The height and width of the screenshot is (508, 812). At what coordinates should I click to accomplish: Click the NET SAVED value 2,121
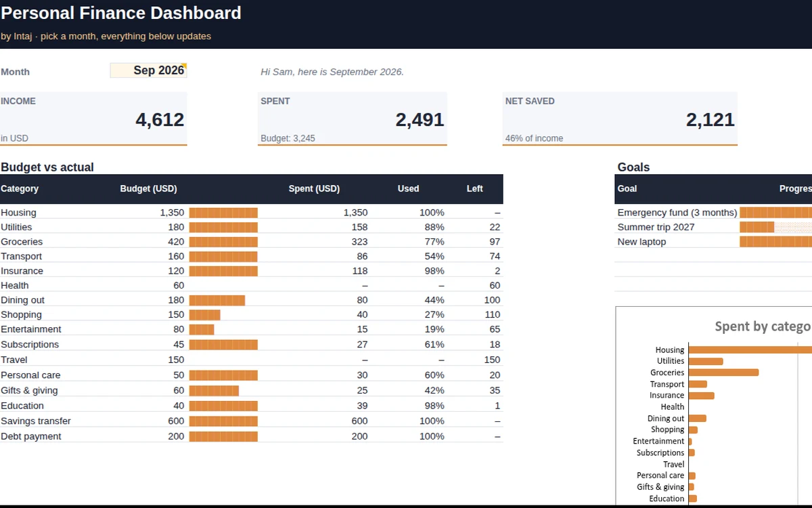[x=710, y=120]
